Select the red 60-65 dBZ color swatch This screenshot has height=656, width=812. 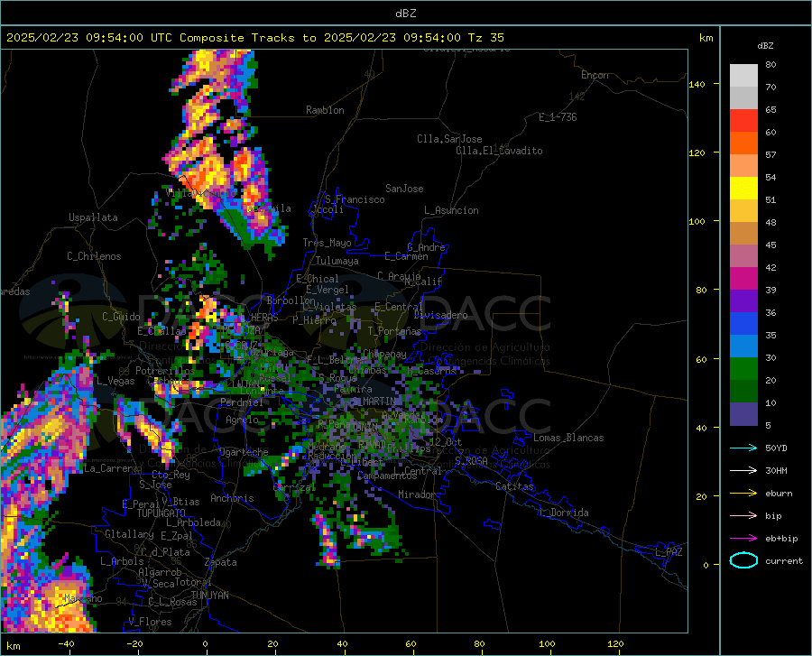[x=743, y=121]
